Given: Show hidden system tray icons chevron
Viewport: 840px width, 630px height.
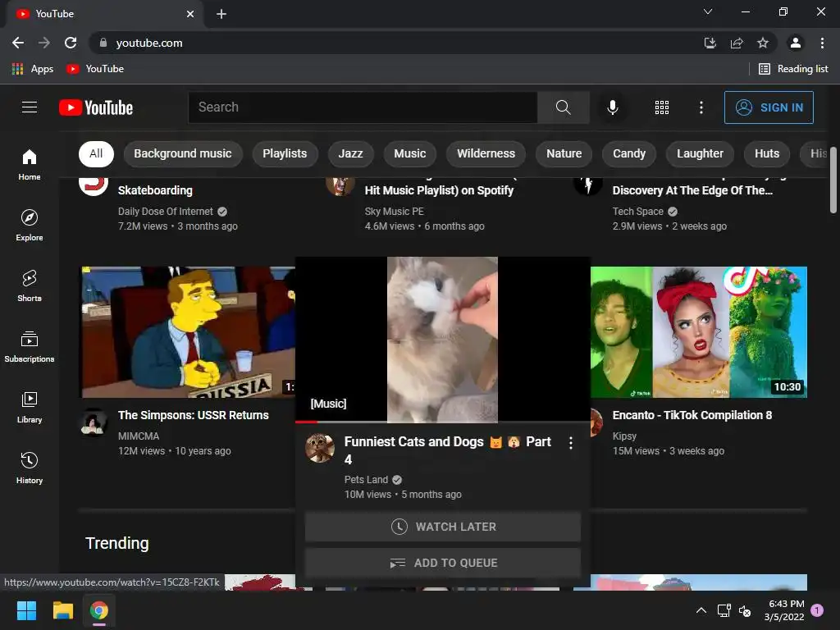Looking at the screenshot, I should [701, 610].
